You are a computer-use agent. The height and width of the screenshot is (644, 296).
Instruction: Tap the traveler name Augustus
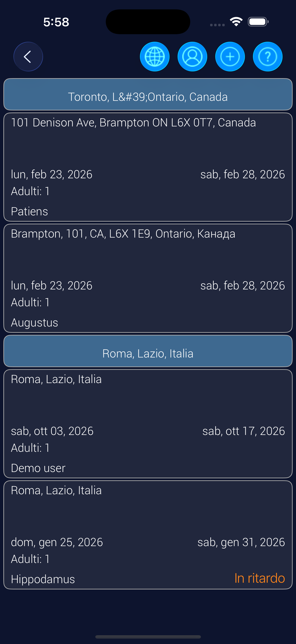pyautogui.click(x=35, y=322)
